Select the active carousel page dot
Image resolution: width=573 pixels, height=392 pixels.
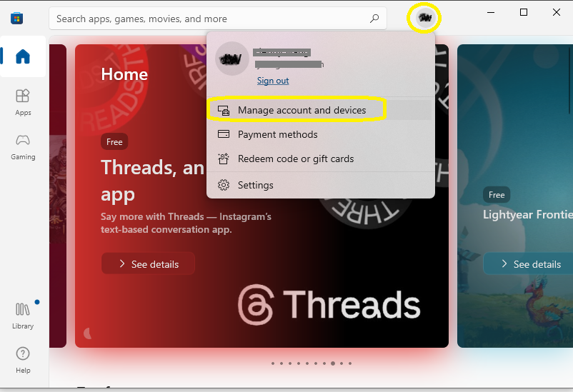tap(333, 363)
